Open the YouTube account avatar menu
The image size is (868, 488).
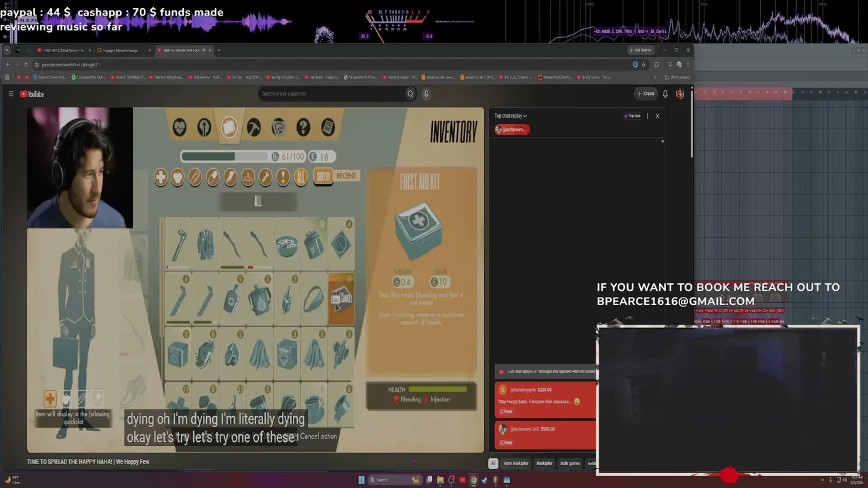[679, 94]
